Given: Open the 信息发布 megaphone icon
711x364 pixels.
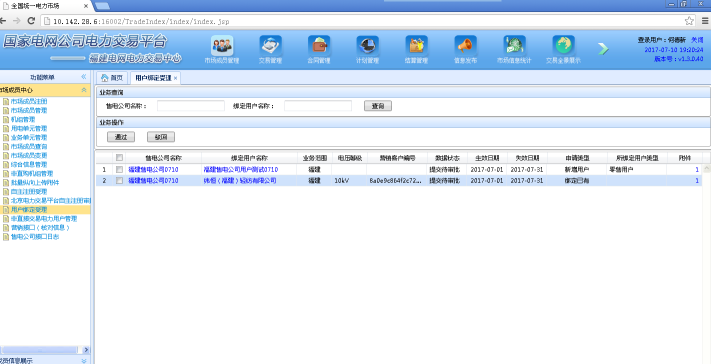Looking at the screenshot, I should tap(465, 46).
